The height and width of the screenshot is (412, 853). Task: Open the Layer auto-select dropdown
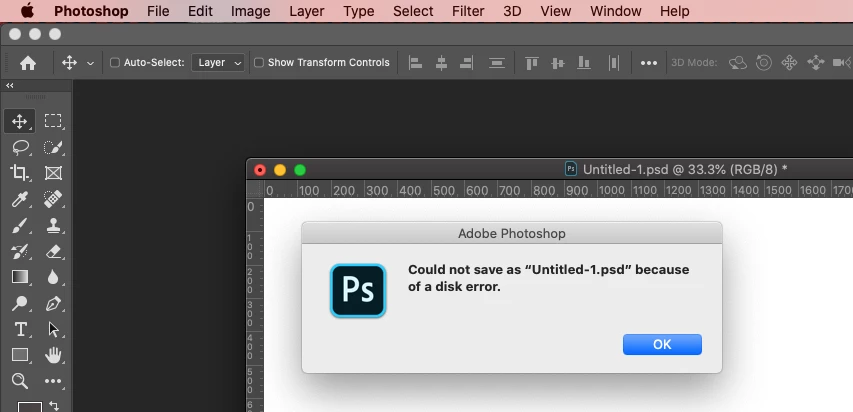point(218,63)
